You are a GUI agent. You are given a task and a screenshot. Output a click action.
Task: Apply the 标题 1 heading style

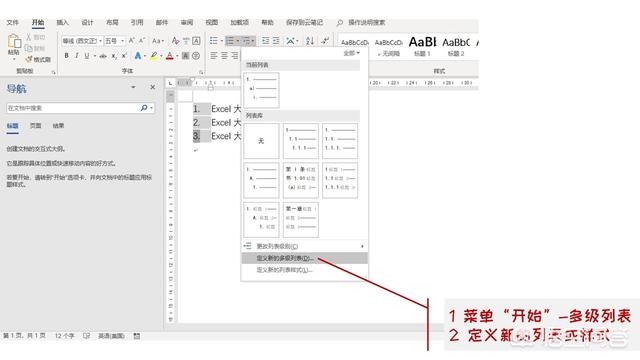coord(422,47)
